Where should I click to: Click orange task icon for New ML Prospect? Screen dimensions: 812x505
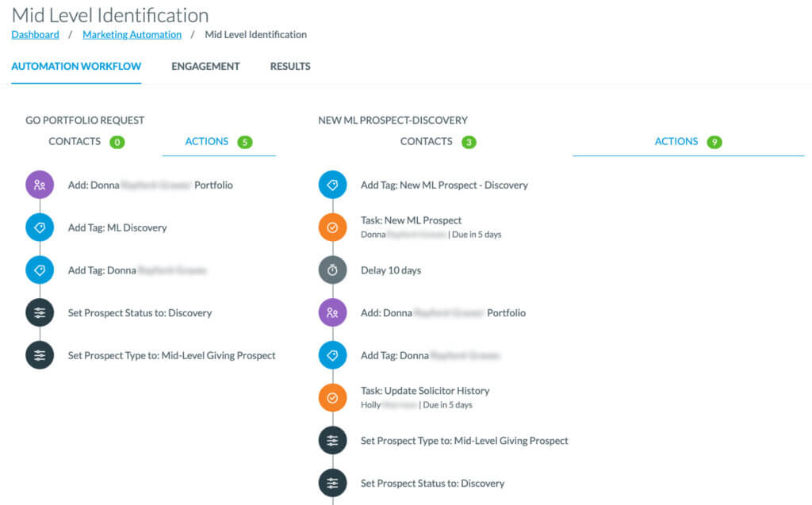[x=332, y=228]
